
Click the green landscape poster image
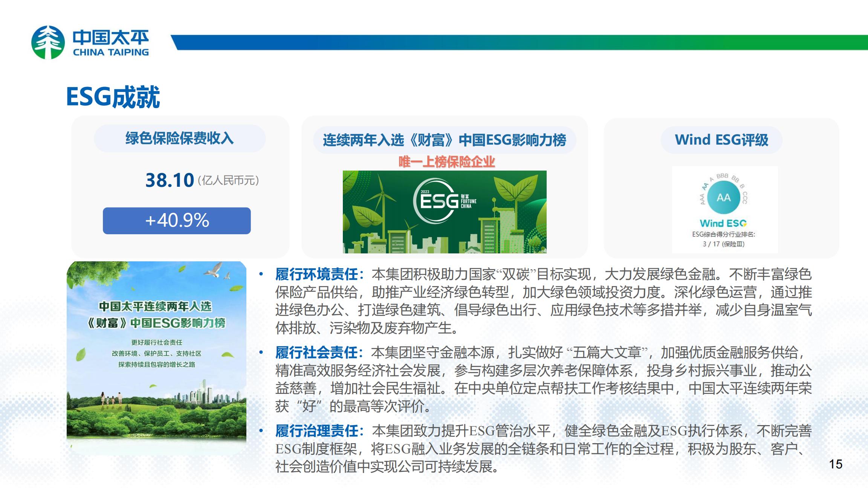click(156, 358)
